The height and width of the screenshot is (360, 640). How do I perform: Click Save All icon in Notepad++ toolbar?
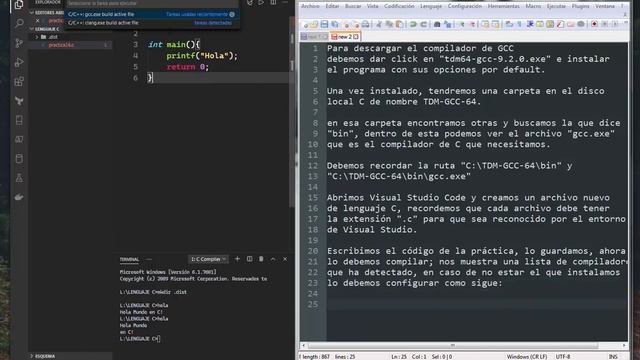335,24
